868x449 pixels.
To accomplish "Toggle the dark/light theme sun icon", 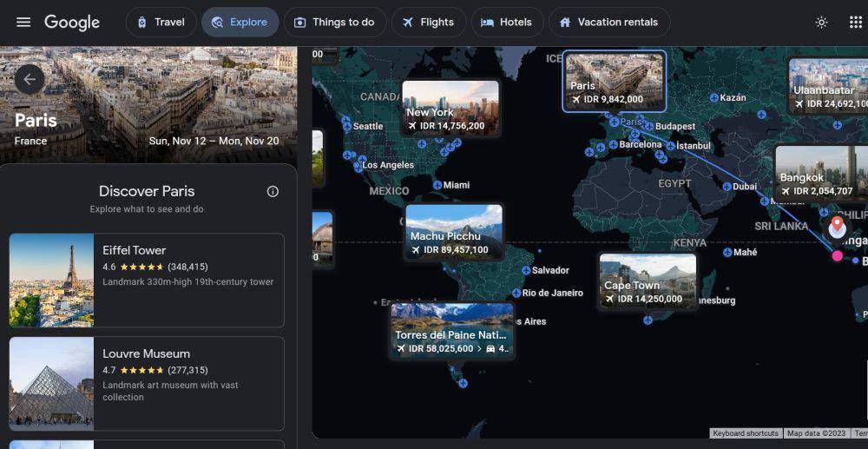I will coord(821,22).
